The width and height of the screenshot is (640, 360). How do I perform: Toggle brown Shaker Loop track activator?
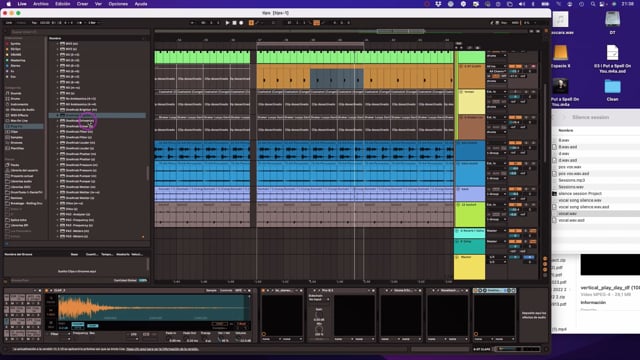(x=515, y=117)
